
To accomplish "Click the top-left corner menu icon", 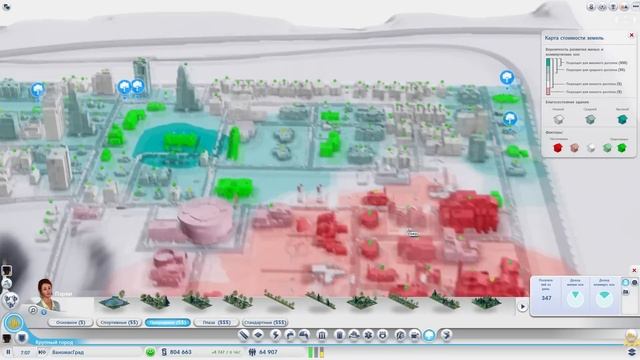I will tap(6, 7).
